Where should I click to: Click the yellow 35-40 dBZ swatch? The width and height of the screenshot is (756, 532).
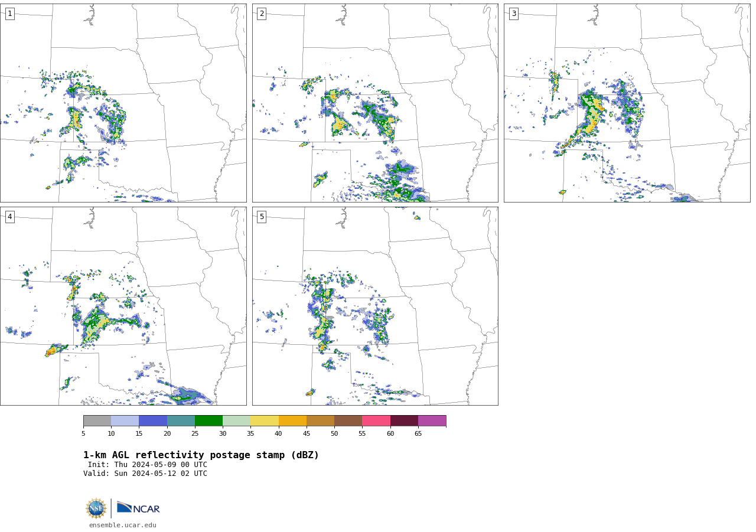coord(265,420)
